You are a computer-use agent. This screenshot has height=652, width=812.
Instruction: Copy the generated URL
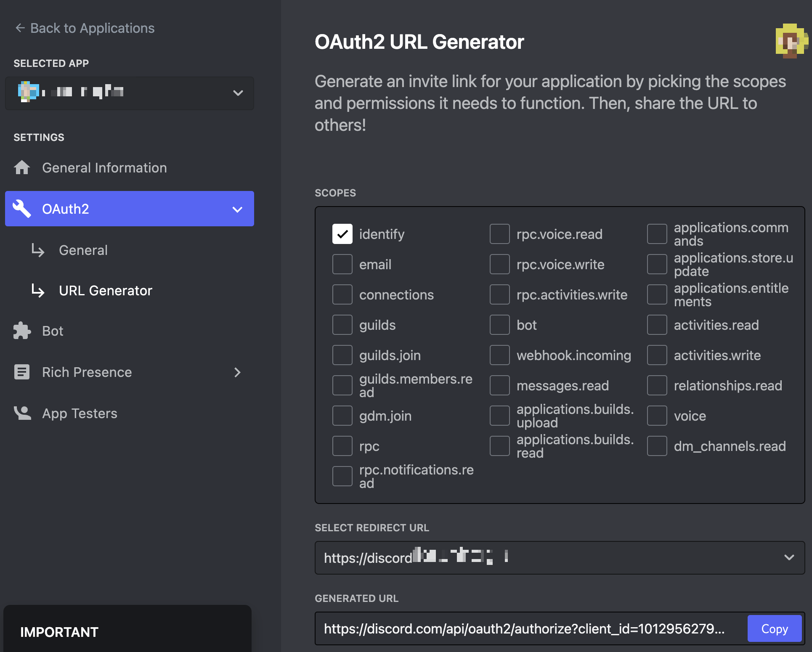tap(774, 628)
